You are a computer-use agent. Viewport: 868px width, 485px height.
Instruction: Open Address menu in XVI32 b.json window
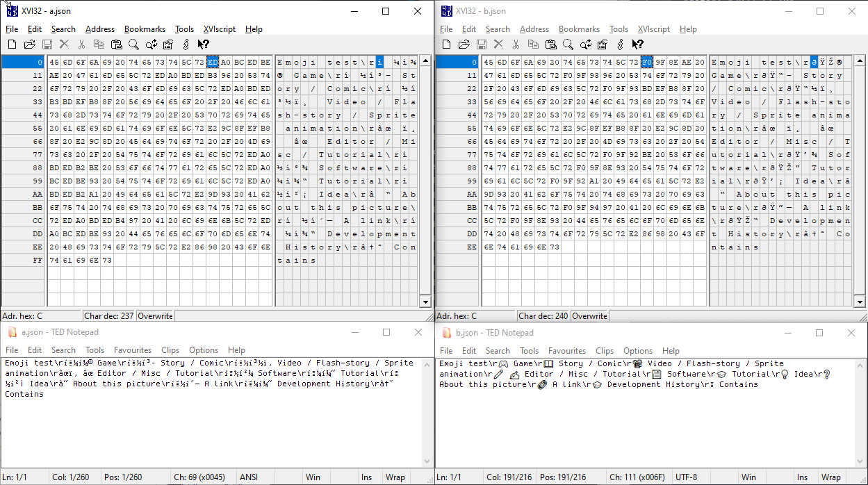click(534, 29)
